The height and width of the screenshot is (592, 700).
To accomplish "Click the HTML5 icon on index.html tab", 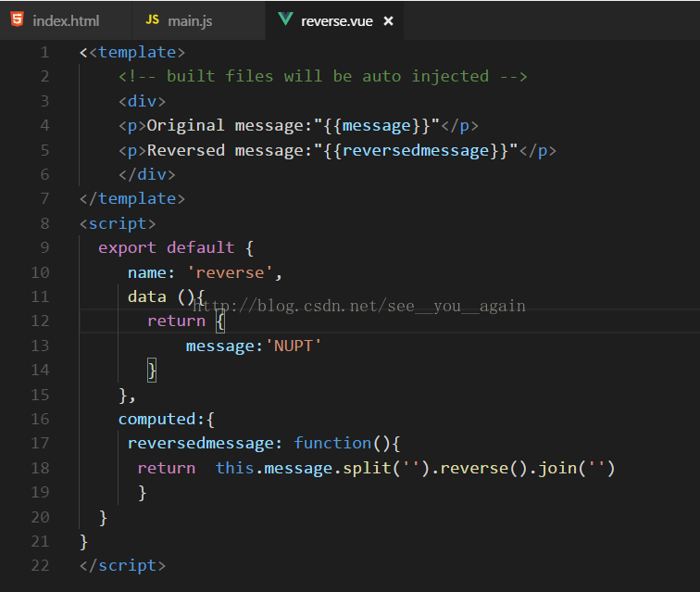I will coord(17,19).
